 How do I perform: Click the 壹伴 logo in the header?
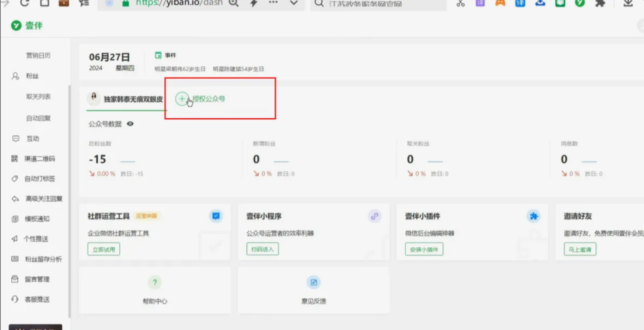click(x=27, y=26)
